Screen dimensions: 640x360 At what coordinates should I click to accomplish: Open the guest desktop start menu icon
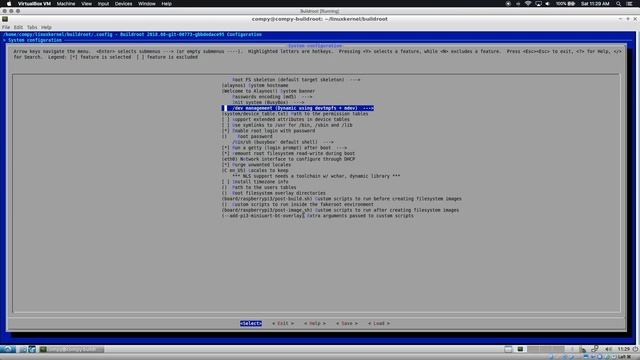pos(8,349)
